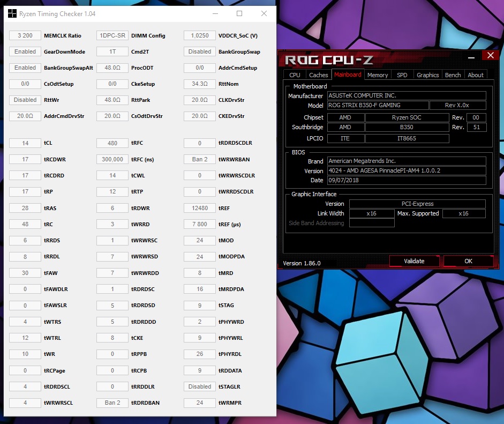Switch to the SPD tab in CPU-Z
This screenshot has height=424, width=504.
pyautogui.click(x=402, y=75)
